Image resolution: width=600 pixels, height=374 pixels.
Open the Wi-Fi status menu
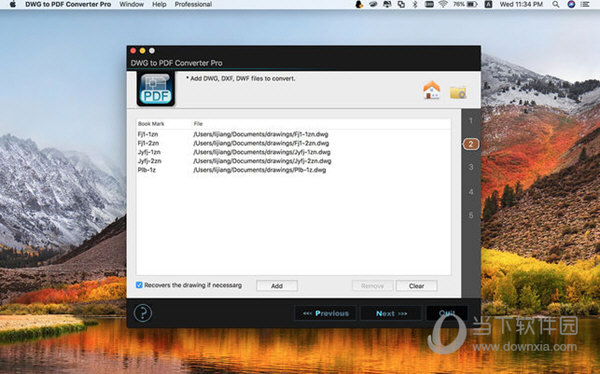[x=443, y=4]
